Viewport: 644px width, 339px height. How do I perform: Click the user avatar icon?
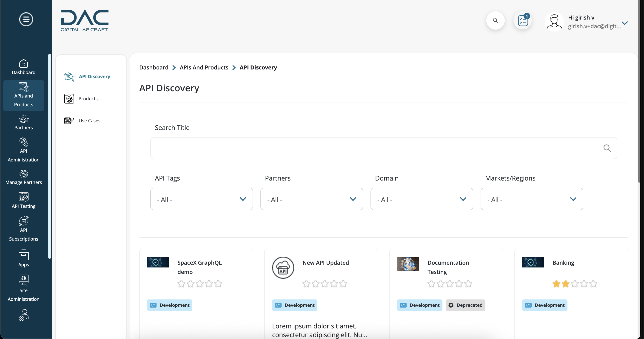point(554,22)
